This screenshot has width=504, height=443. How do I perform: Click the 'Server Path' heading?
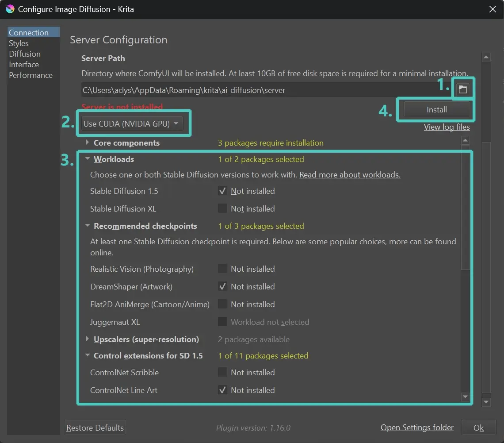[103, 58]
